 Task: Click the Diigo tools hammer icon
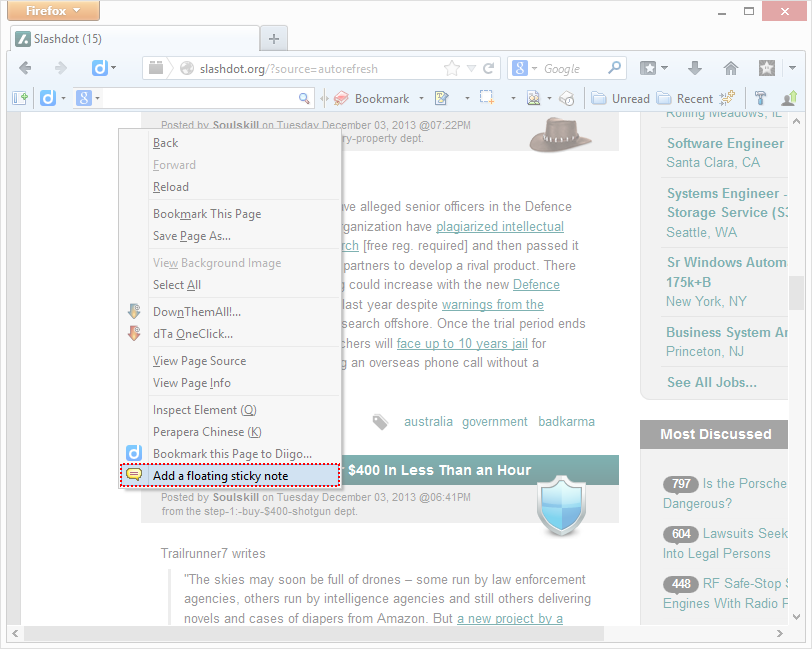click(760, 98)
